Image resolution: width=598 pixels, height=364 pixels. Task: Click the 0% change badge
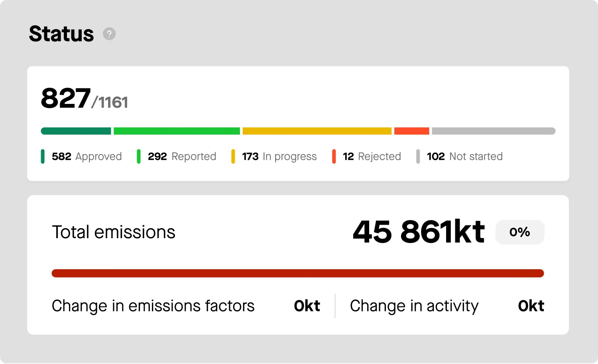point(519,232)
